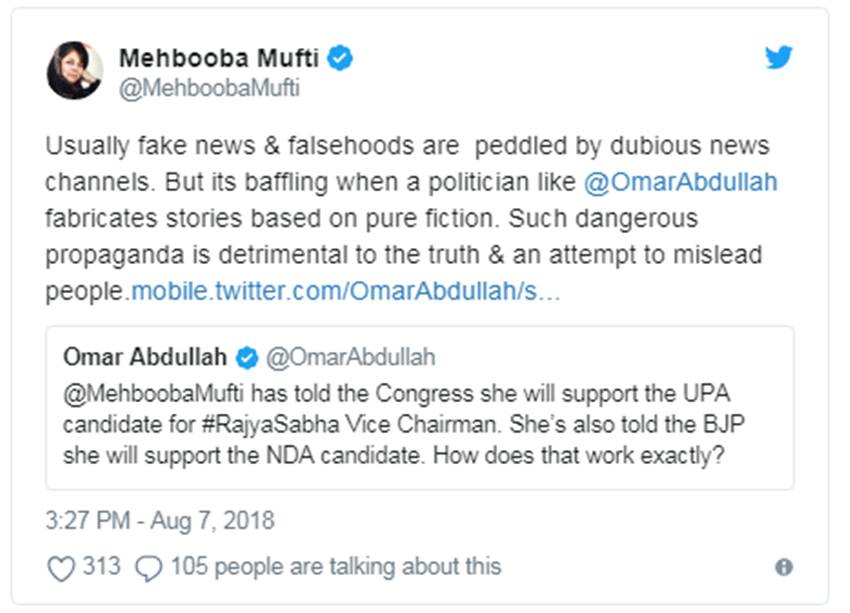Click Omar Abdullah's verified badge
Image resolution: width=850 pixels, height=613 pixels.
pos(247,357)
